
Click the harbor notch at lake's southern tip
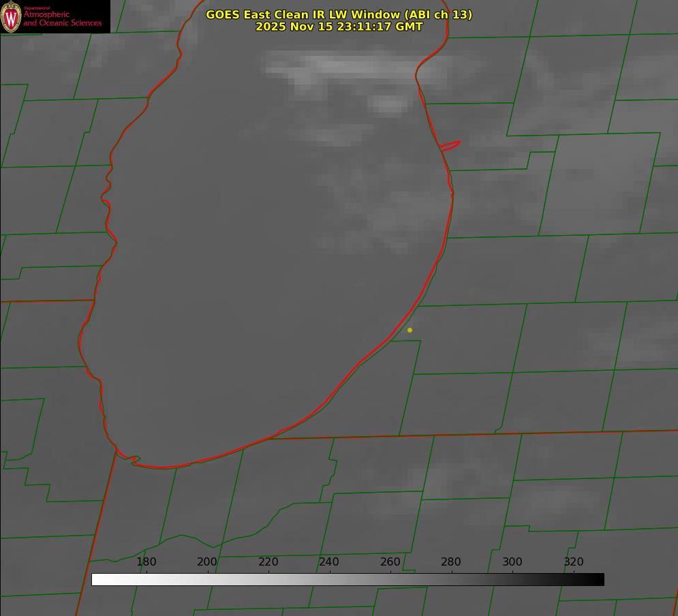(134, 461)
